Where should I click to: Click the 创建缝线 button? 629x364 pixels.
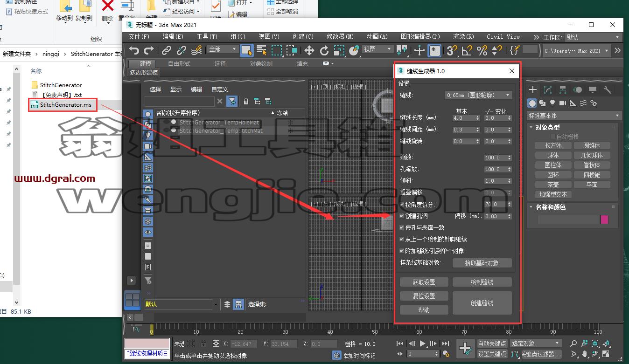[x=482, y=303]
